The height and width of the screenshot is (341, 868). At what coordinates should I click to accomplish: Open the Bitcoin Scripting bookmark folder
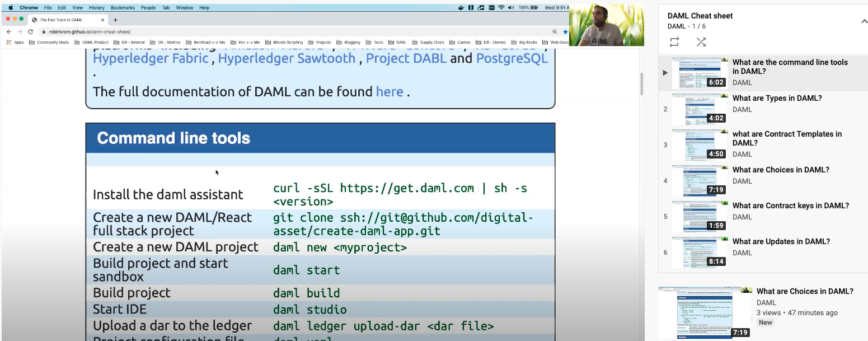click(284, 42)
